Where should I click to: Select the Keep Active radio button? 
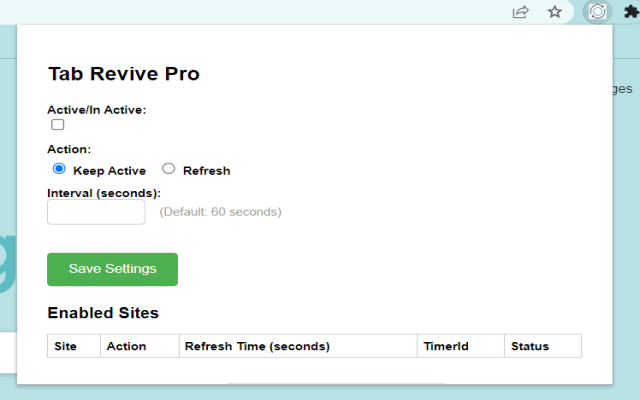59,169
